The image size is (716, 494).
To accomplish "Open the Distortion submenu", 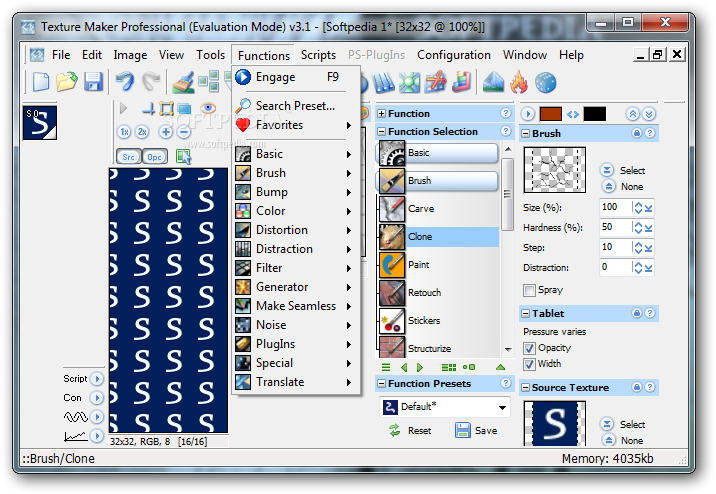I will point(296,230).
